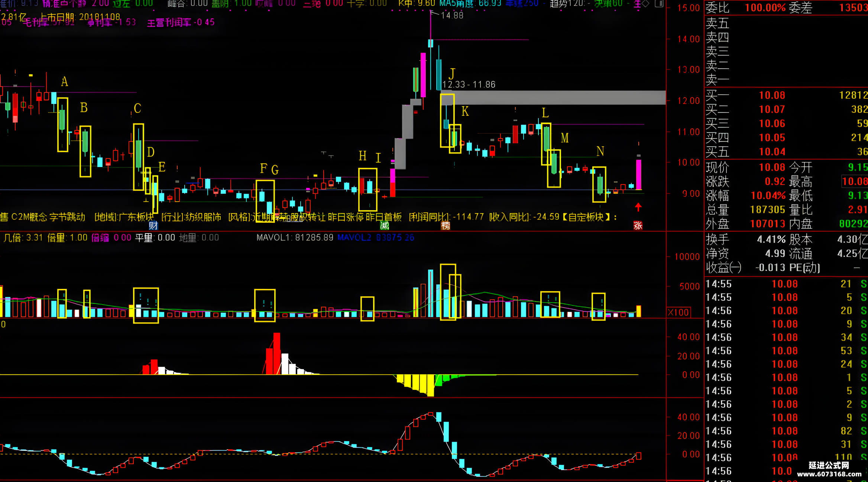
Task: Select the yellow box labeled A
Action: (63, 125)
